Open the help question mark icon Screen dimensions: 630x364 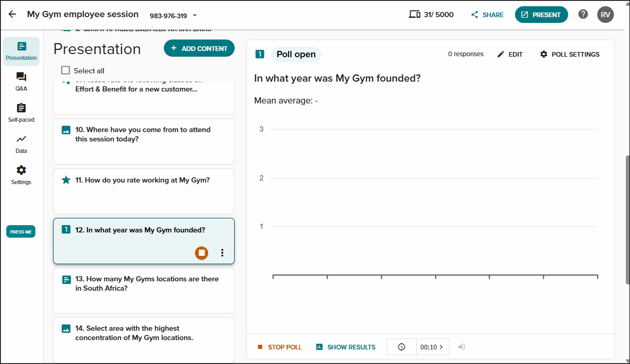click(x=583, y=15)
